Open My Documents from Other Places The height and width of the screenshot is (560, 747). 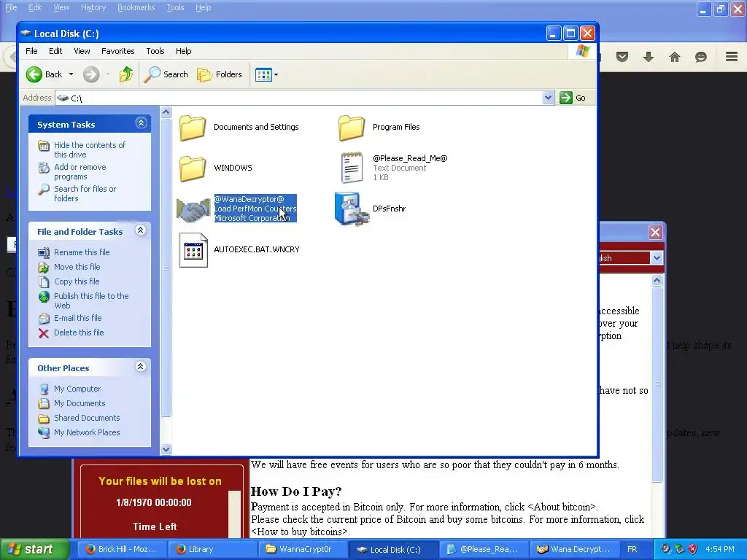[80, 403]
